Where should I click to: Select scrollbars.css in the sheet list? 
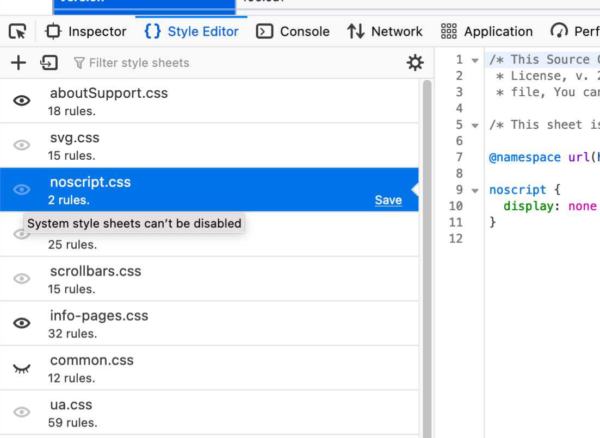[x=96, y=271]
